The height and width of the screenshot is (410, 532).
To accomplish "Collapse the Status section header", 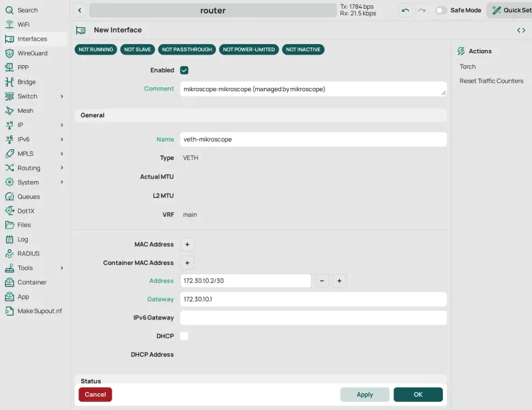I will pos(261,380).
